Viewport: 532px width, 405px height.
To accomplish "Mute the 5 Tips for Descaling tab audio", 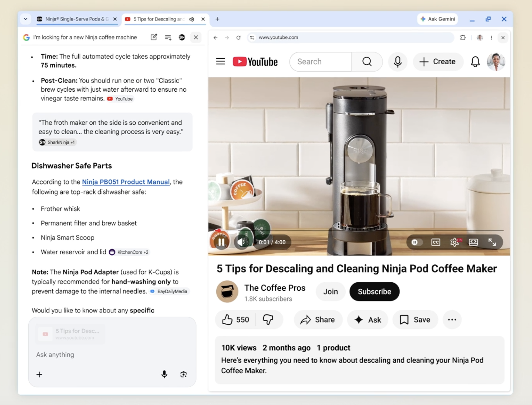I will (x=191, y=19).
